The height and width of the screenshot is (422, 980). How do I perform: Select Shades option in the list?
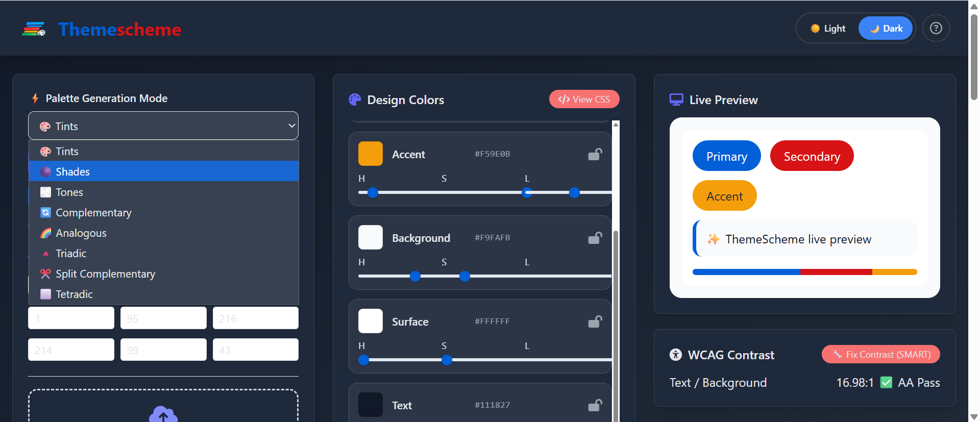tap(163, 171)
